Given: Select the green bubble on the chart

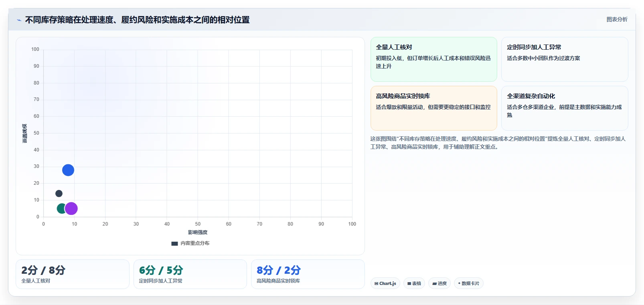Looking at the screenshot, I should pos(61,208).
